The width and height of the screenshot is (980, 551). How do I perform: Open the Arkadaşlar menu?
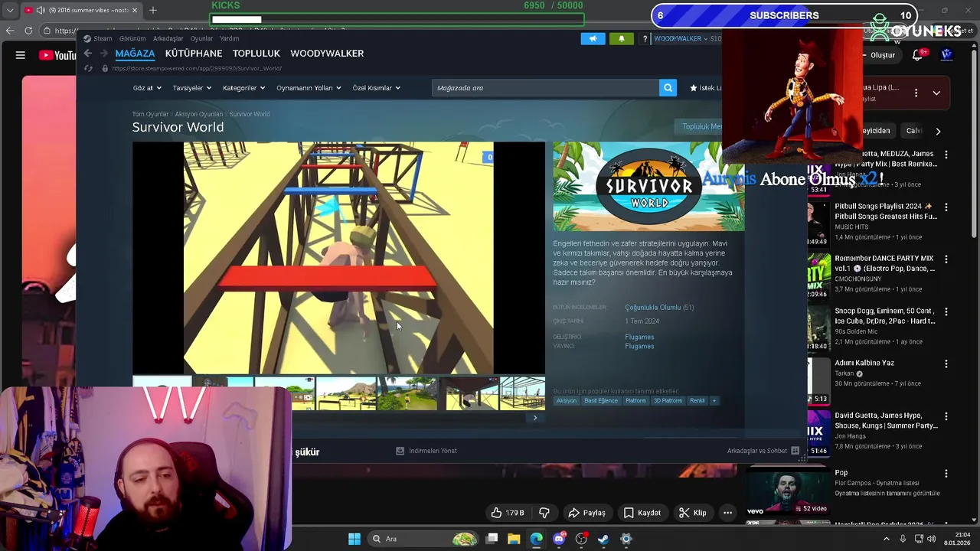(168, 38)
